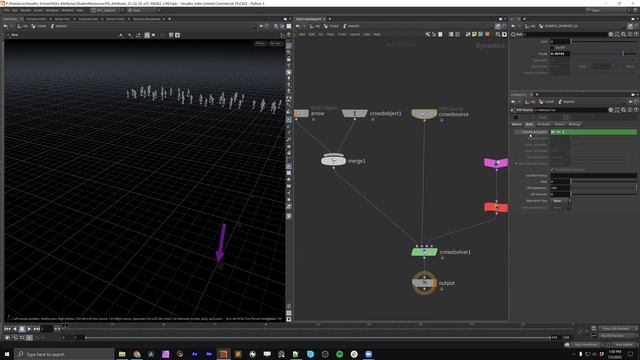Click the Life Expectancy value field
Screen dimensions: 640x360
(x=560, y=188)
